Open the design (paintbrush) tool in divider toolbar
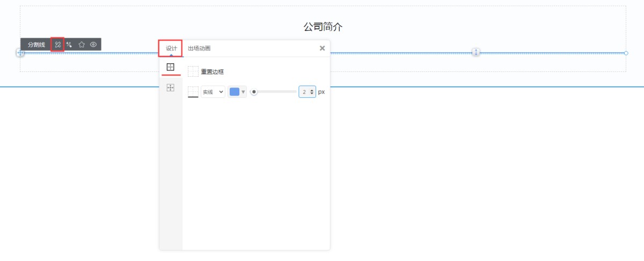644x261 pixels. point(57,45)
